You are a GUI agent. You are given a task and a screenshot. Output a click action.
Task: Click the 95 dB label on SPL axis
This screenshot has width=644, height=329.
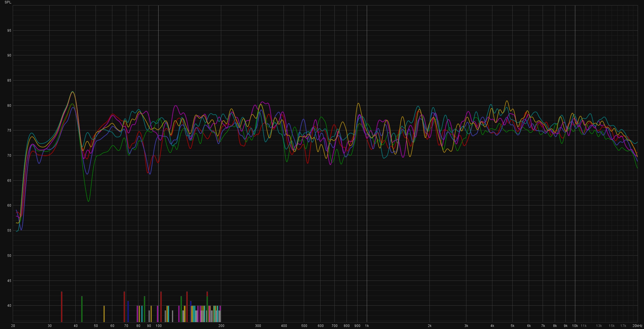[9, 31]
